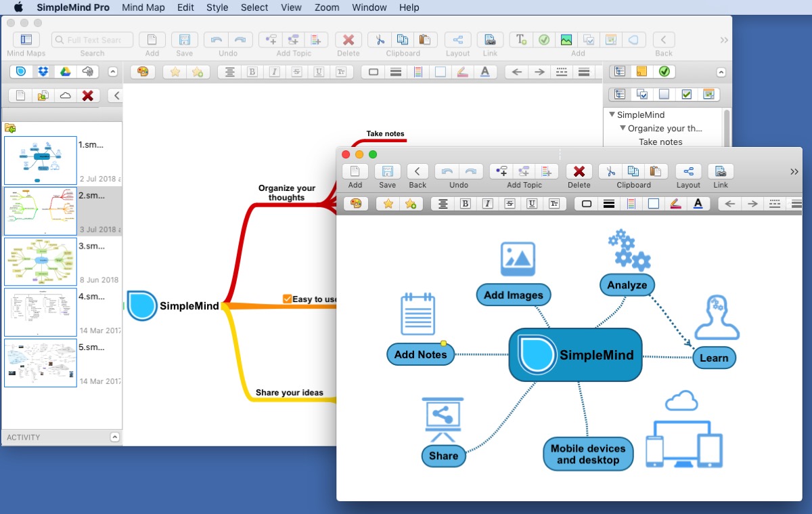Open the 5.sm… mind map thumbnail
Viewport: 812px width, 514px height.
point(41,363)
